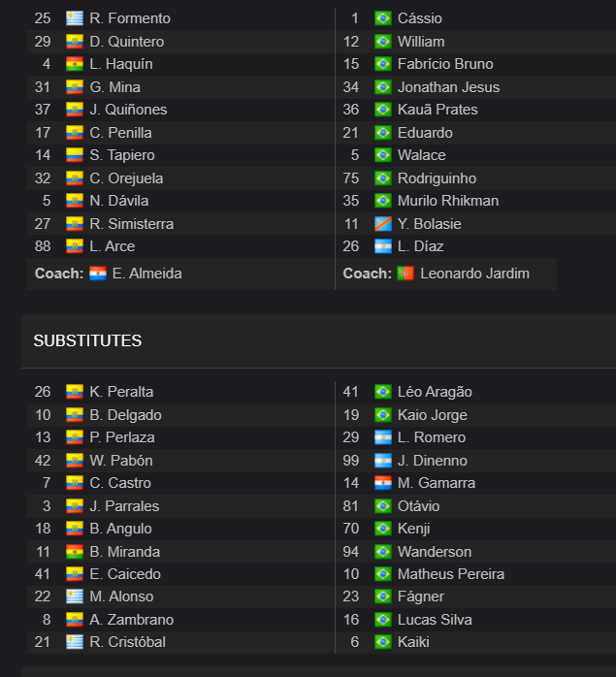Open J. Dinenno's player page
This screenshot has width=616, height=677.
[433, 461]
